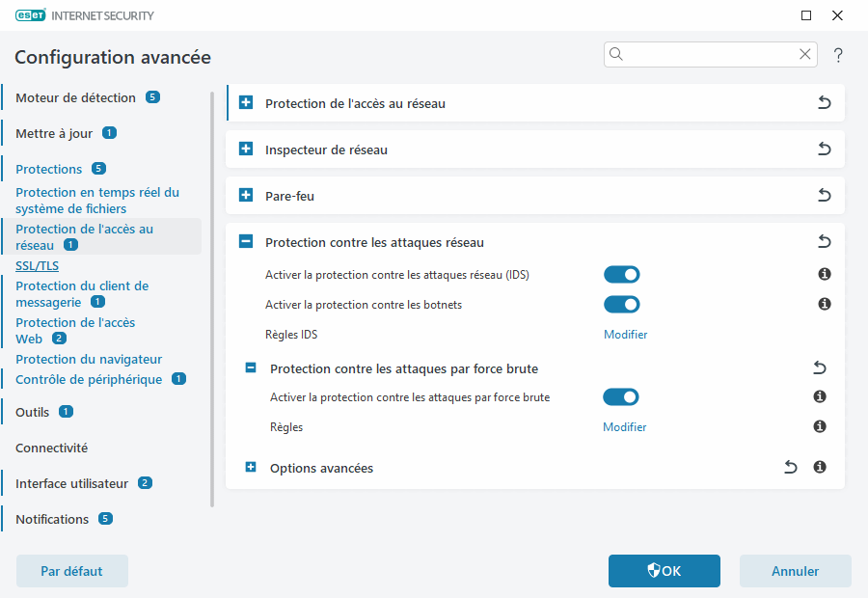Click the revert arrow for Protection contre les attaques réseau
This screenshot has height=598, width=868.
(824, 241)
